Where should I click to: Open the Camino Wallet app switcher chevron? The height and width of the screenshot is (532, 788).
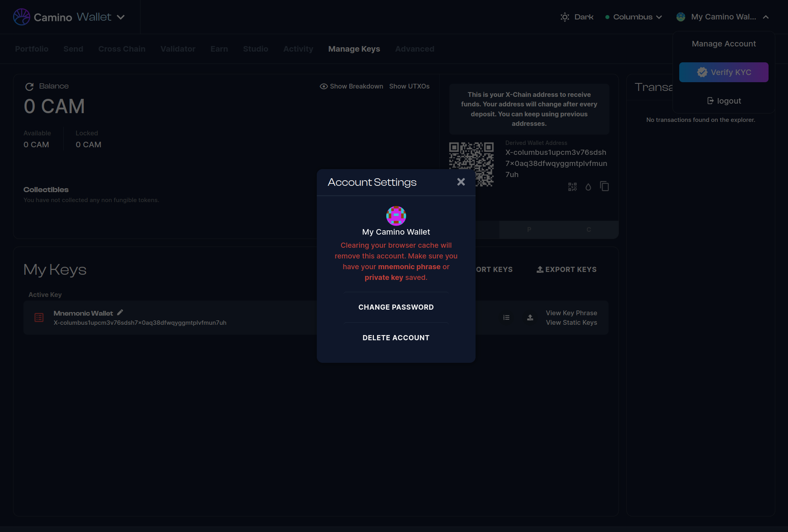121,17
